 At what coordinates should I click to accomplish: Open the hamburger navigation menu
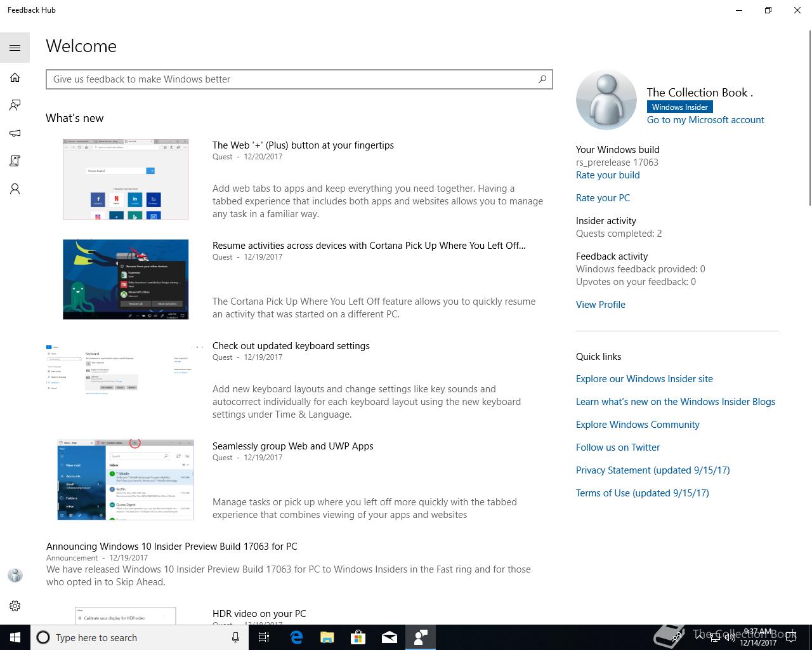coord(15,48)
